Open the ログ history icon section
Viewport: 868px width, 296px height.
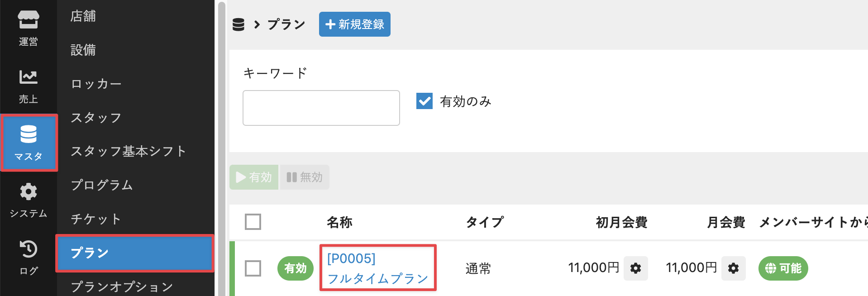tap(28, 258)
